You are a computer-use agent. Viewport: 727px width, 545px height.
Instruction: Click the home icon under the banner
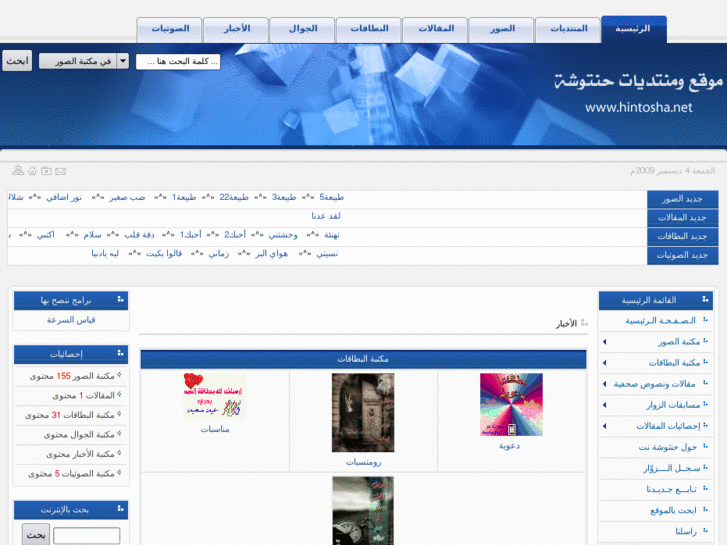tap(32, 171)
